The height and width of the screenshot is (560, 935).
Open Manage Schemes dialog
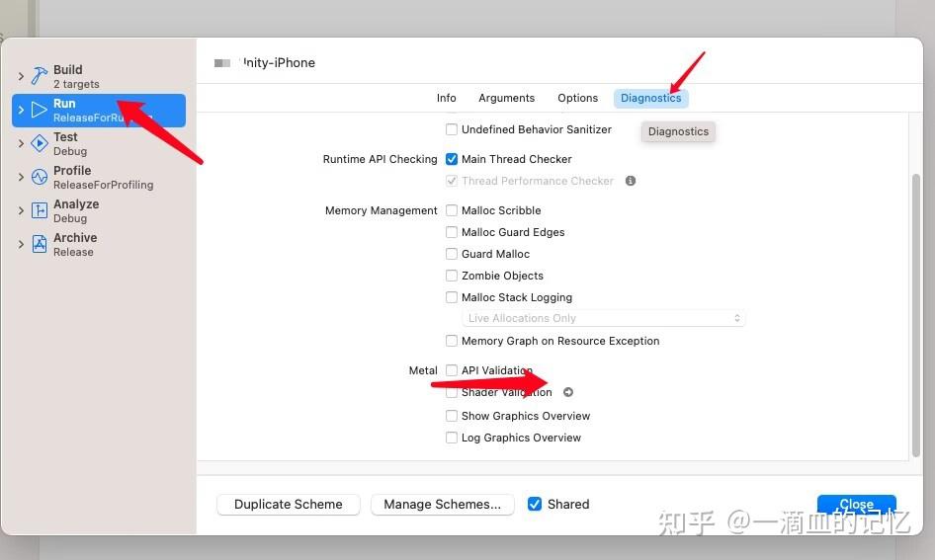pos(443,504)
